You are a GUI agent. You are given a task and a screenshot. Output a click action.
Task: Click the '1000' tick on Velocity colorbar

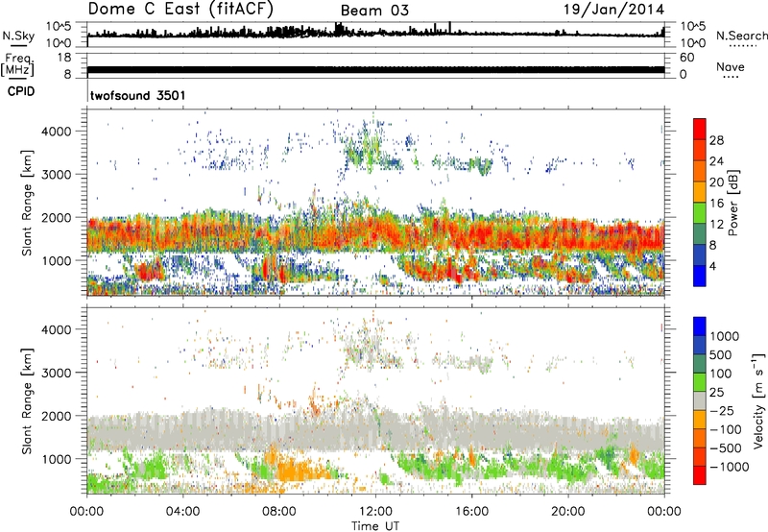click(725, 336)
